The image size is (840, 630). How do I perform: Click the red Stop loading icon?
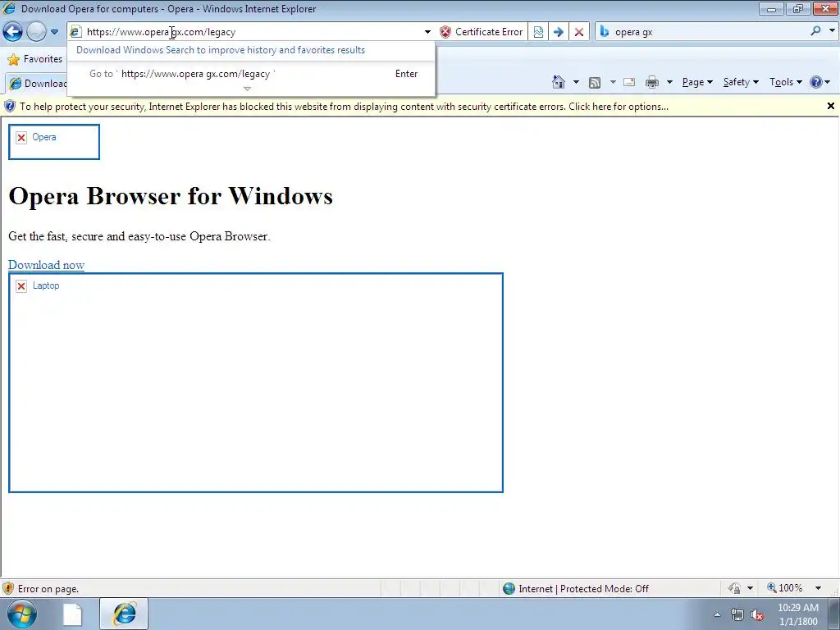579,32
